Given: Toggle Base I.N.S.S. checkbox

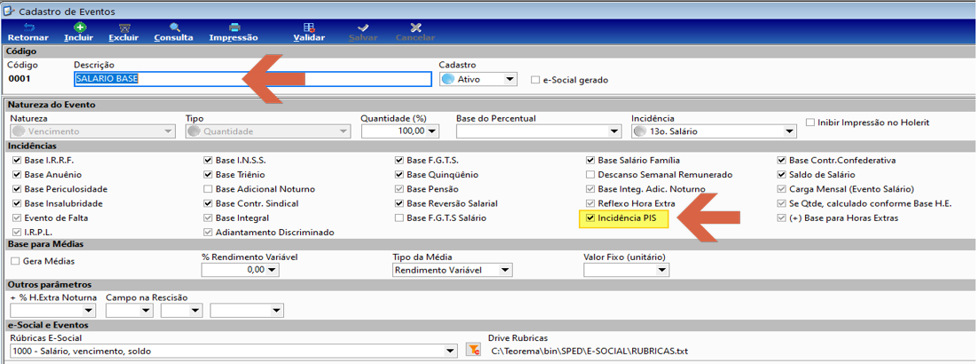Looking at the screenshot, I should [208, 160].
